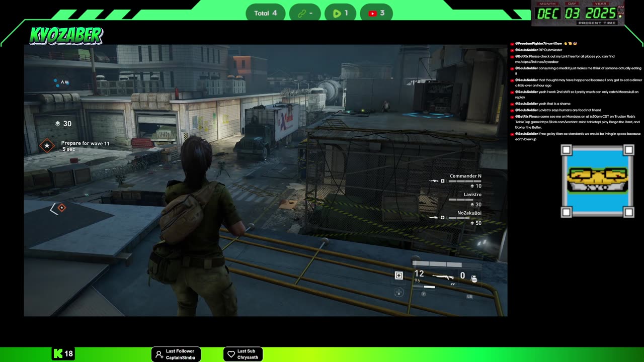644x362 pixels.
Task: Click the star objective icon for wave 11
Action: pos(47,146)
